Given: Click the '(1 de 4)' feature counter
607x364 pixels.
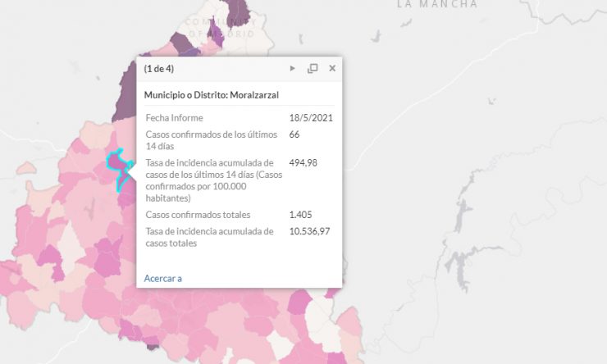Looking at the screenshot, I should (x=158, y=69).
